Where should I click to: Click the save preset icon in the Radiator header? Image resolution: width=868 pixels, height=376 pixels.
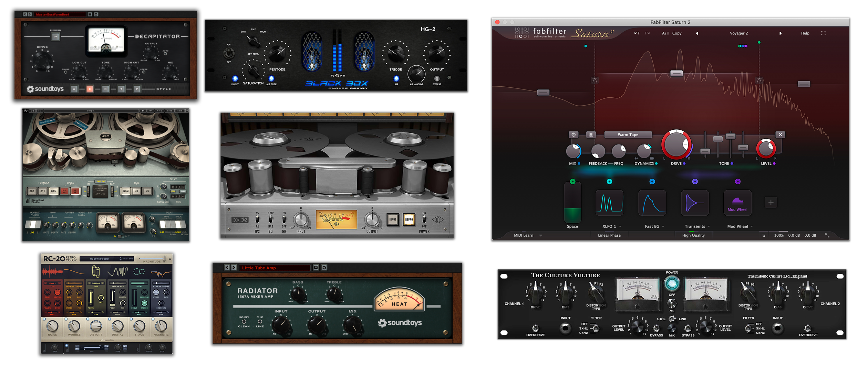[x=316, y=267]
